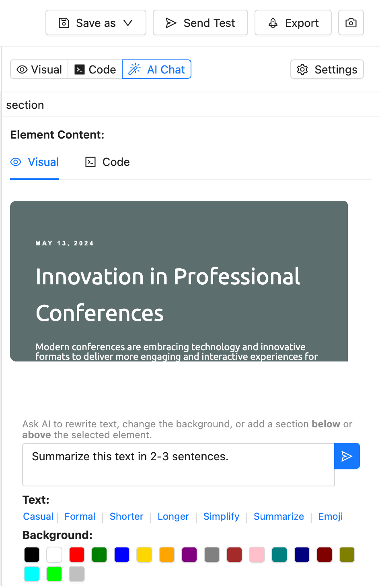Screen dimensions: 380x588
Task: Select the Code tab under Element Content
Action: tap(116, 162)
